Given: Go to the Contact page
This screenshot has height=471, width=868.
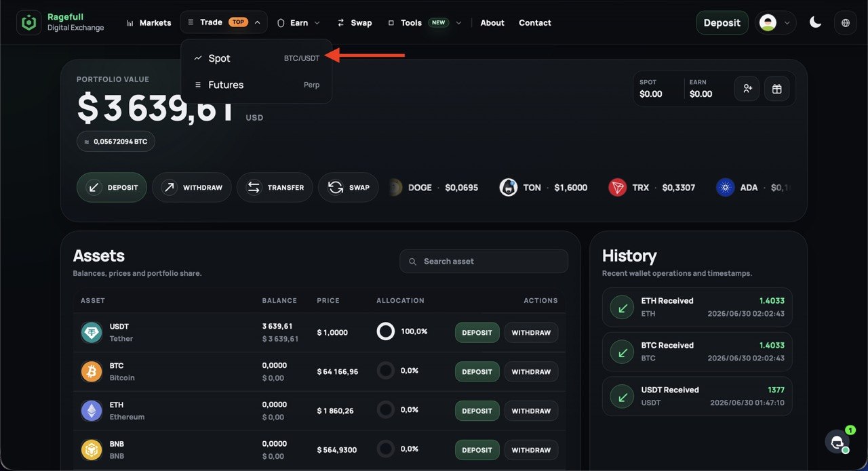Looking at the screenshot, I should click(x=535, y=22).
